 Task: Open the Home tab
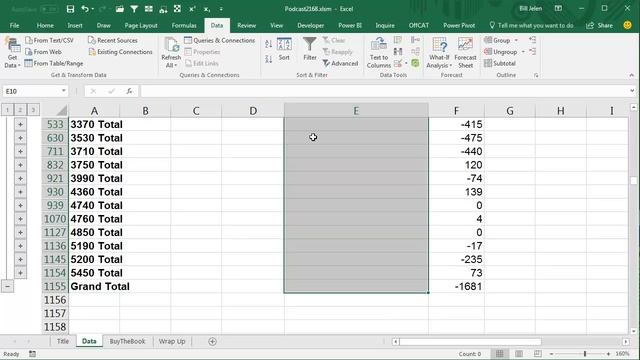point(45,25)
